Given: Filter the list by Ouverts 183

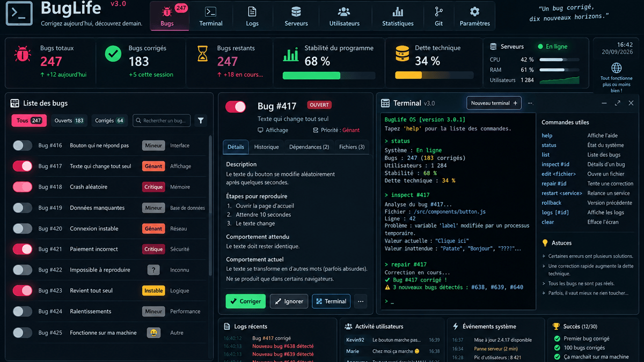Looking at the screenshot, I should click(69, 121).
